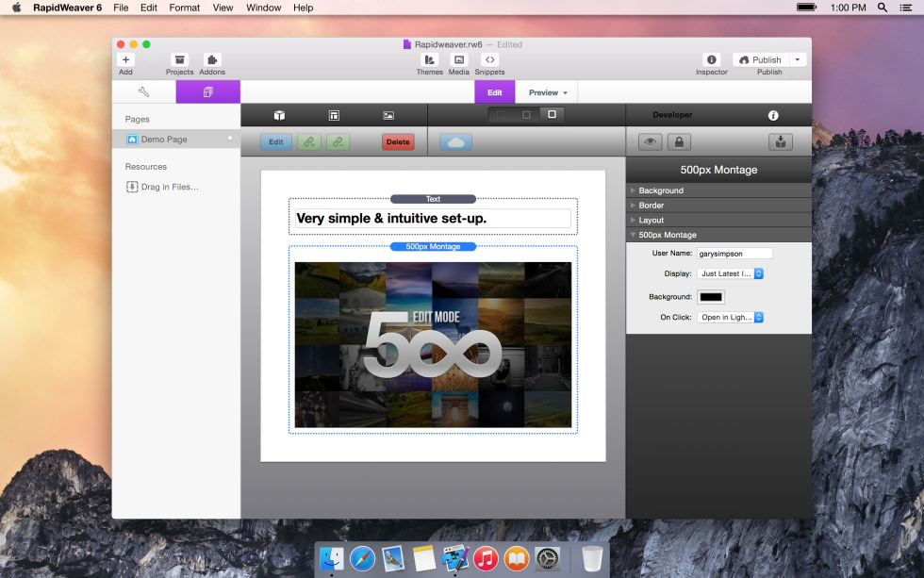Click the blue cloud button
The image size is (924, 578).
coord(456,142)
